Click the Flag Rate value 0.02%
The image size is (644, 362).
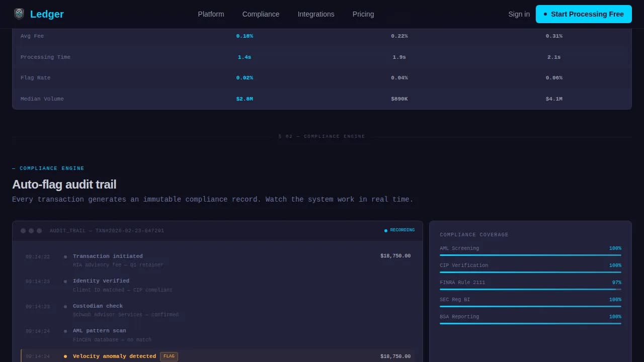pyautogui.click(x=245, y=78)
